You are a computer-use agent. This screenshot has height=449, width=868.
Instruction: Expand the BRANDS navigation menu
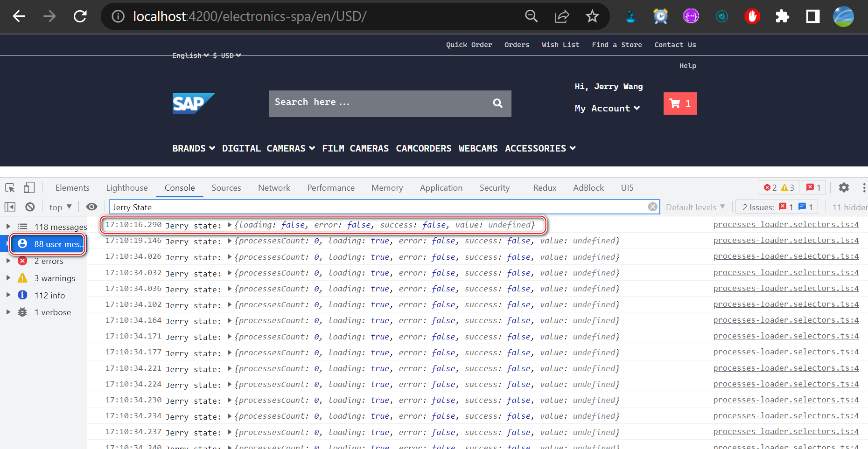click(x=194, y=148)
